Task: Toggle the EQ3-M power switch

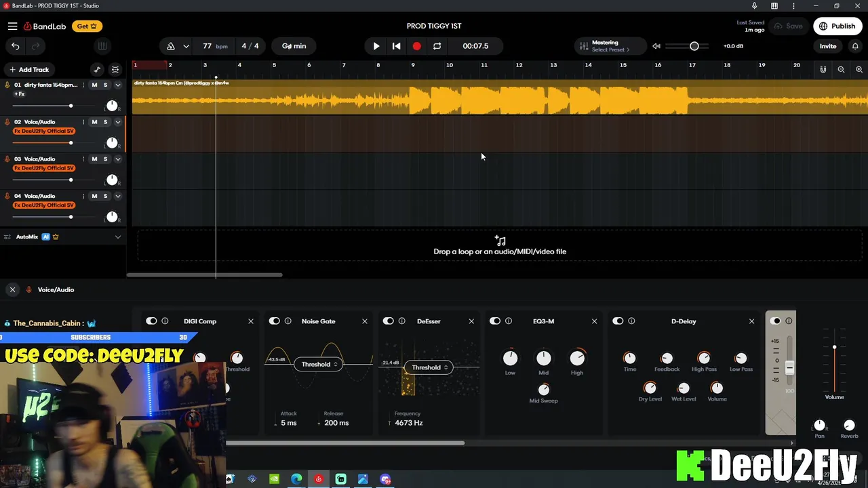Action: [x=495, y=321]
